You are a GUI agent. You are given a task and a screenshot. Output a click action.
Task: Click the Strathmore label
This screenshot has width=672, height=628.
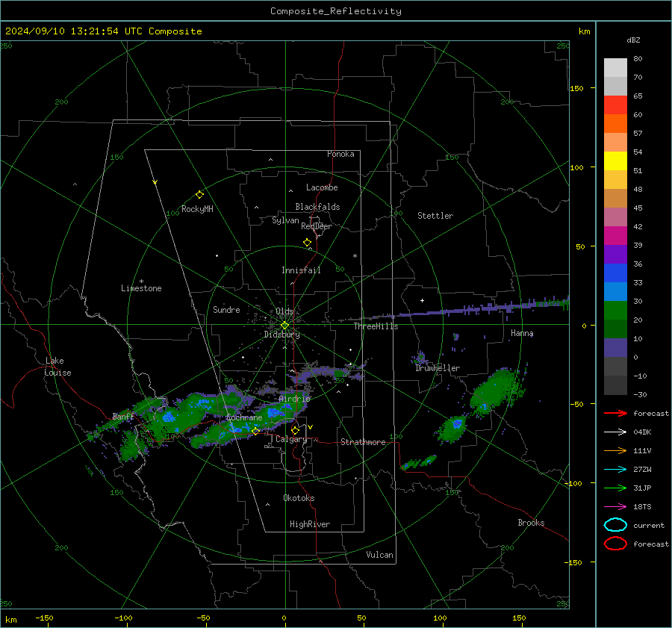[363, 442]
